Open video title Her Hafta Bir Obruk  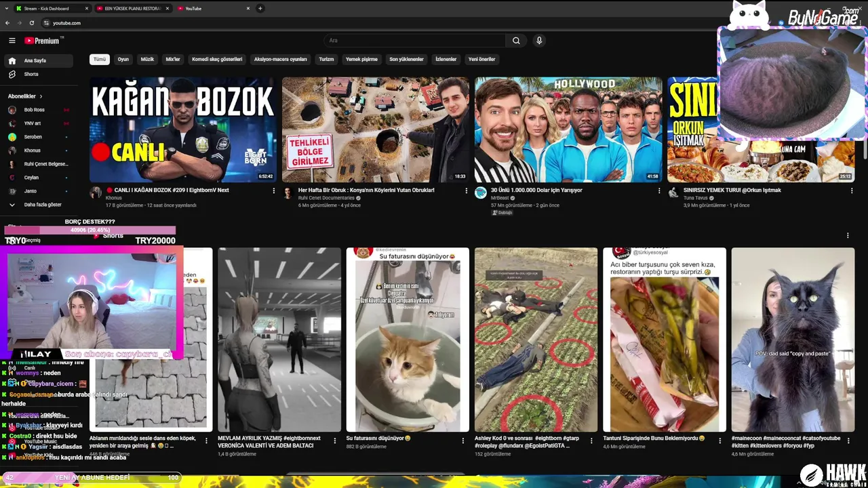pos(366,190)
